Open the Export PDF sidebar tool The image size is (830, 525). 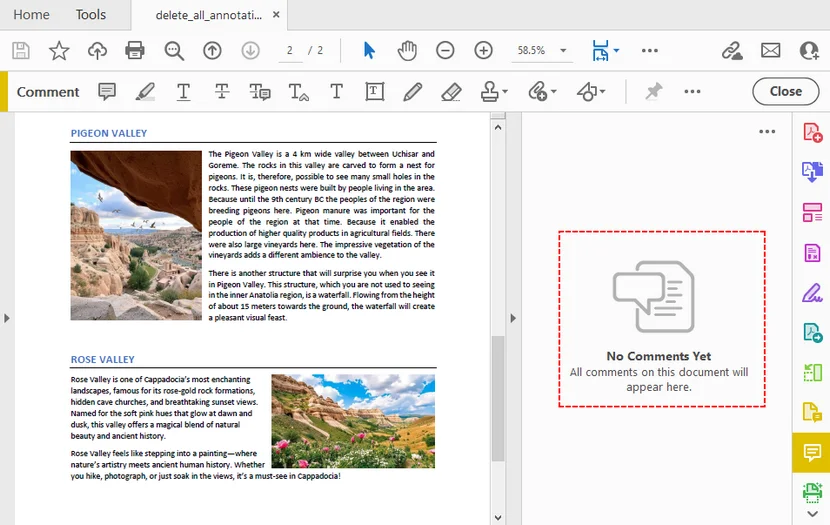(813, 172)
